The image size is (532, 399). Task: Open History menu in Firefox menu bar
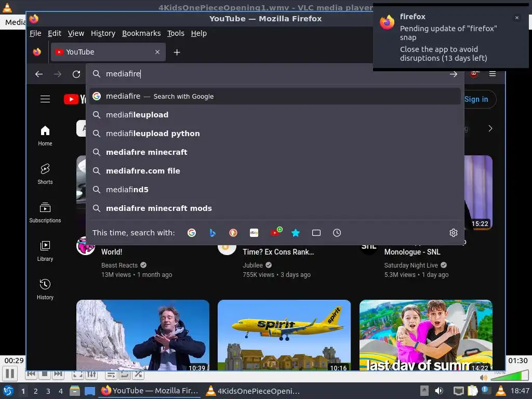(x=103, y=33)
